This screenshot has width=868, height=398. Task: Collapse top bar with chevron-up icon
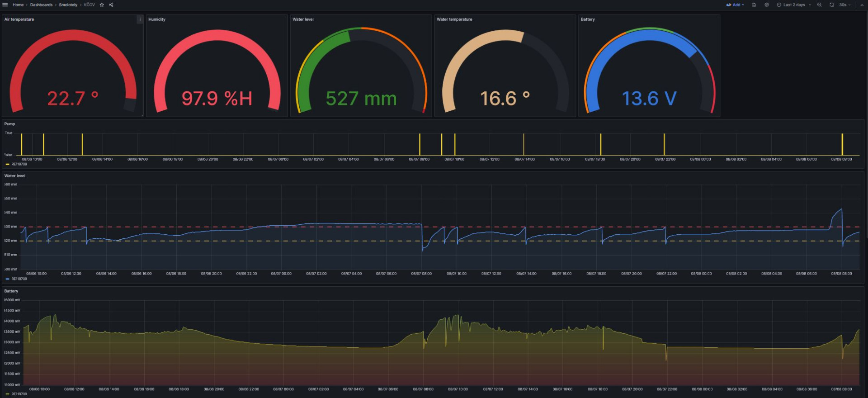pos(862,5)
